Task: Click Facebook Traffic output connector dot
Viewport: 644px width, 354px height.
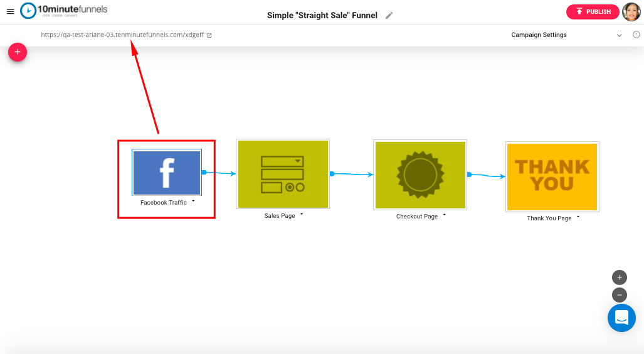Action: pyautogui.click(x=204, y=172)
